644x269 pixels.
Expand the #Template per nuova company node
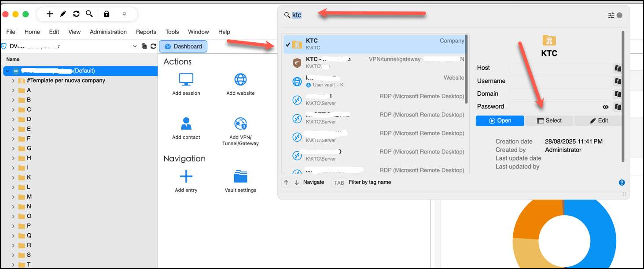[x=13, y=81]
